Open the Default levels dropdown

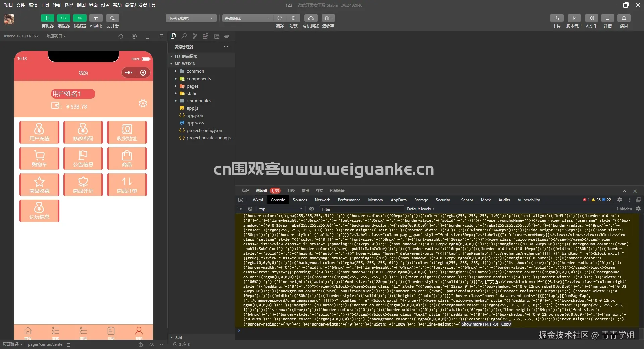[x=421, y=209]
